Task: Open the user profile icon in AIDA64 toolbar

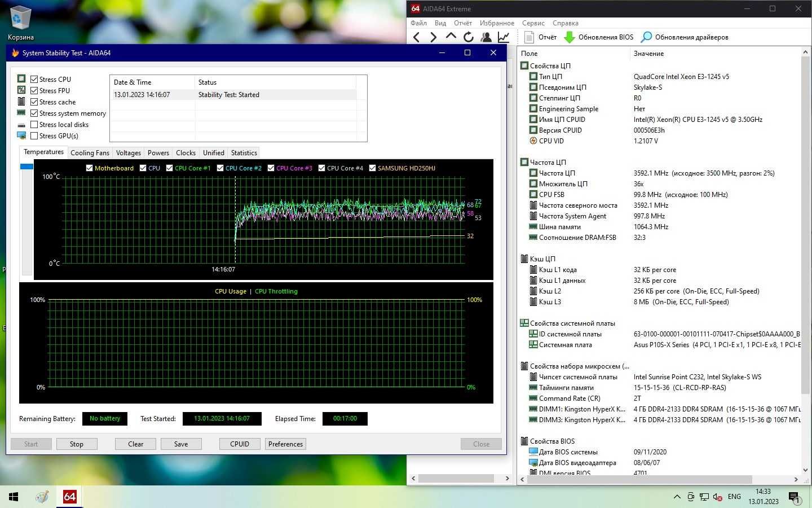Action: [486, 37]
